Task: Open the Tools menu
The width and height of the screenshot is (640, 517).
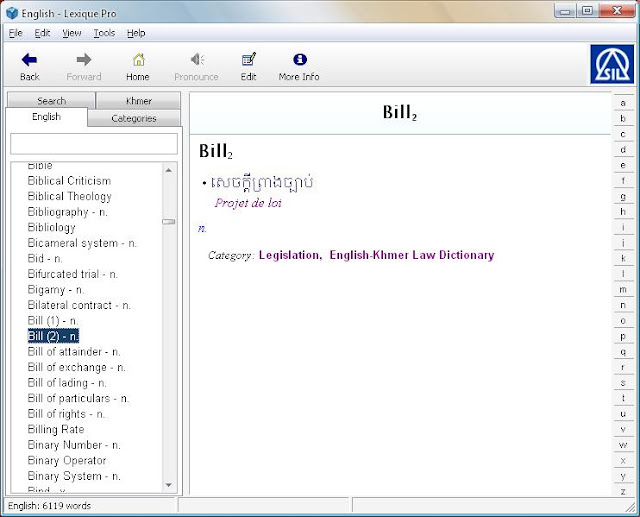Action: click(x=104, y=33)
